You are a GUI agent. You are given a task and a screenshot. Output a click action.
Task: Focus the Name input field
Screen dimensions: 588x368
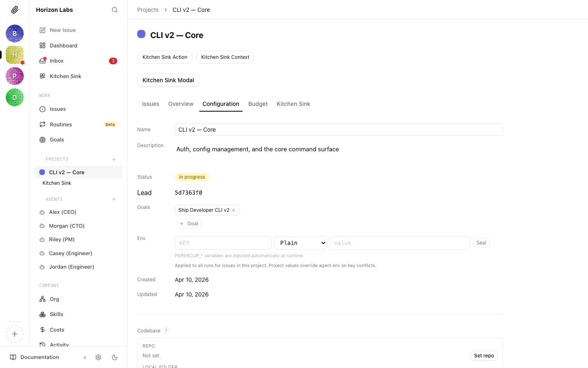(339, 130)
